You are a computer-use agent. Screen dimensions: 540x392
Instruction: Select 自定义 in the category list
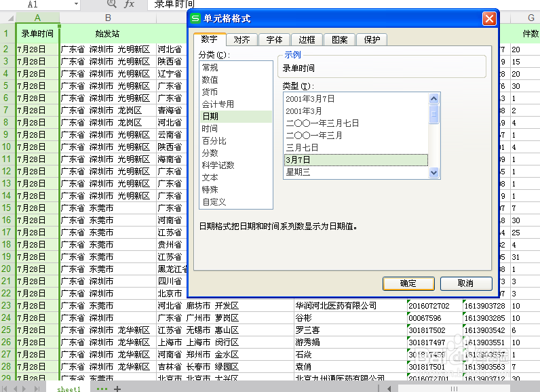coord(236,202)
